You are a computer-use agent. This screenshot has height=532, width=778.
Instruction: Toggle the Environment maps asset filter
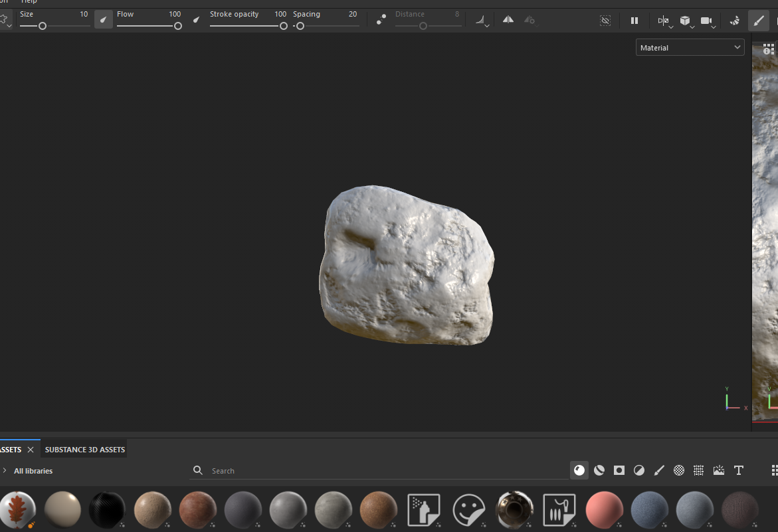[x=718, y=470]
